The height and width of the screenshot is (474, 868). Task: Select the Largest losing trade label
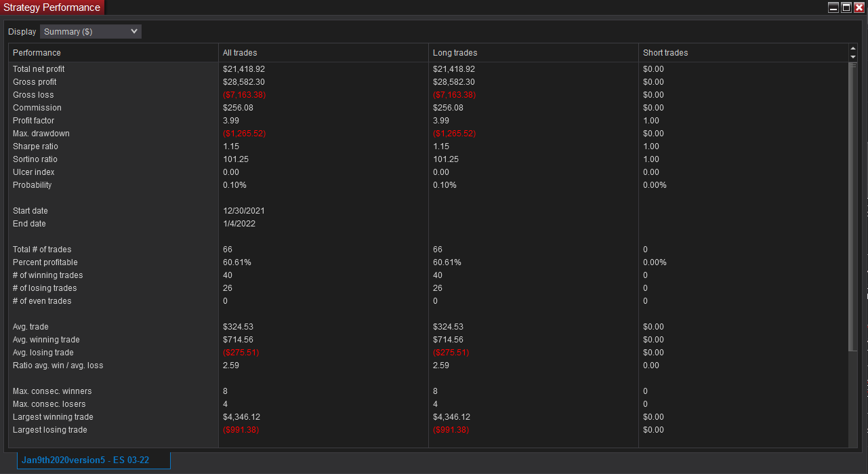point(50,430)
